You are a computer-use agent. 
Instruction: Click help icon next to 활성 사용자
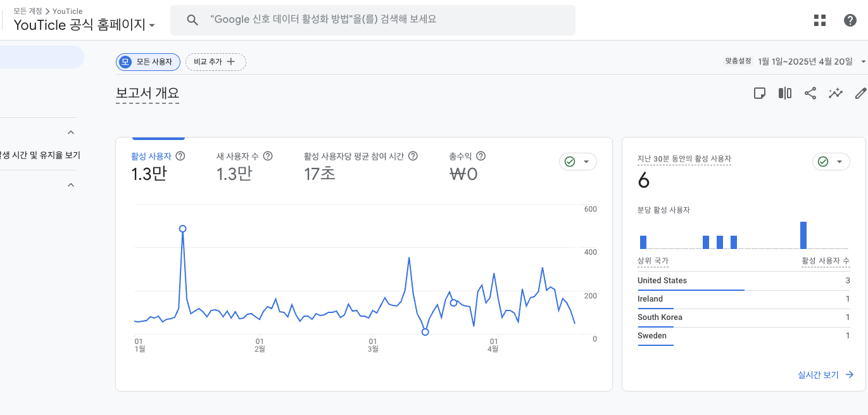[x=180, y=156]
